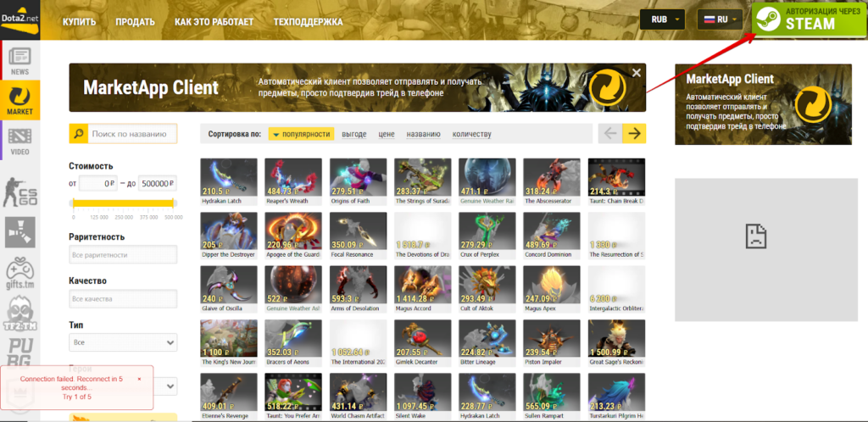This screenshot has width=868, height=422.
Task: Open the Apogee of the Guardian item
Action: pos(293,236)
